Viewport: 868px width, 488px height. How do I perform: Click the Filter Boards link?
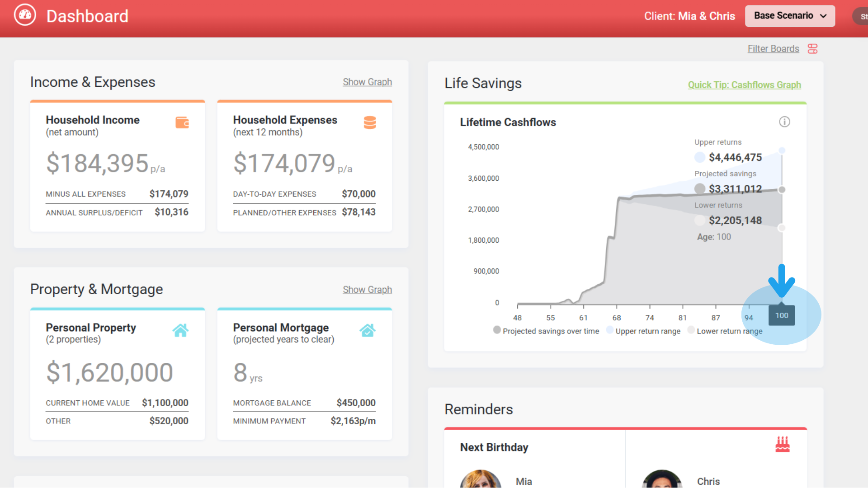pos(773,49)
